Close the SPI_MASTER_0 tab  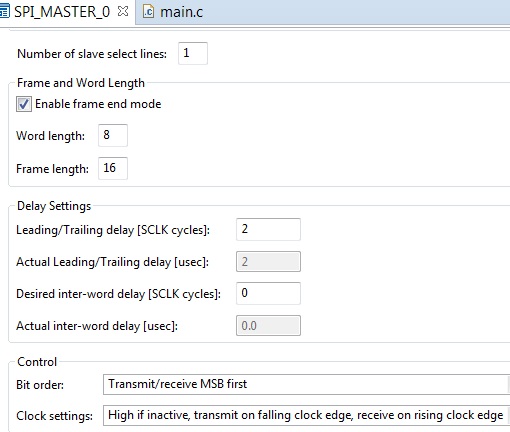(x=123, y=11)
